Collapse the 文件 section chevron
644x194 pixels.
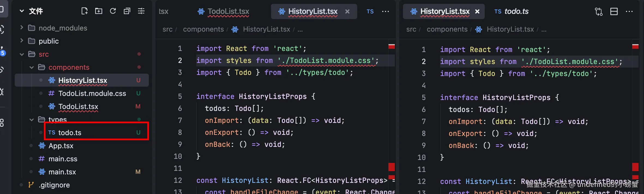pyautogui.click(x=22, y=11)
